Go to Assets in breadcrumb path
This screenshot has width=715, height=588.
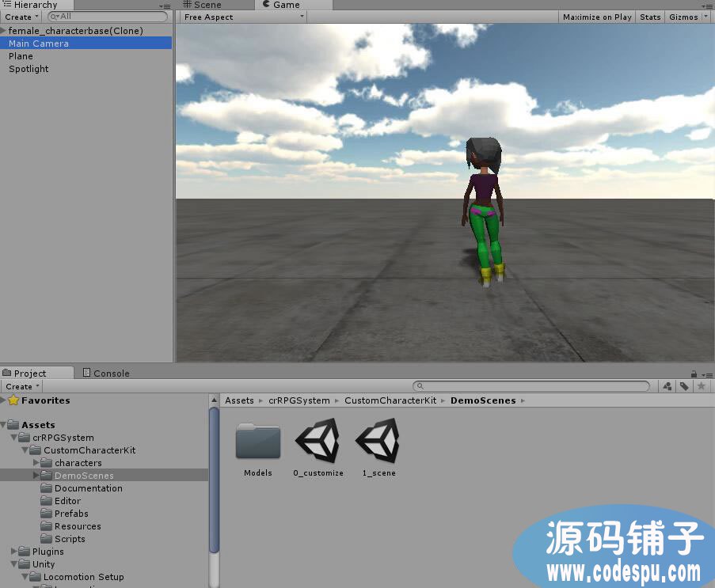pos(239,400)
